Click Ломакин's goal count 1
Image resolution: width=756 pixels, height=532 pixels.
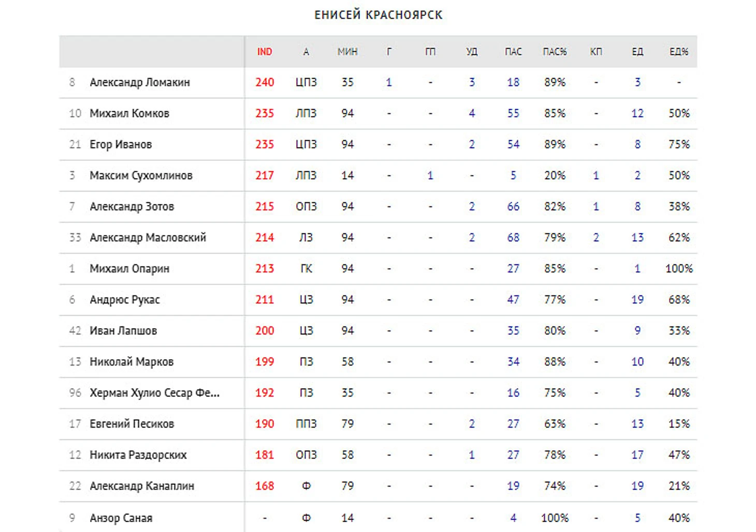coord(389,82)
